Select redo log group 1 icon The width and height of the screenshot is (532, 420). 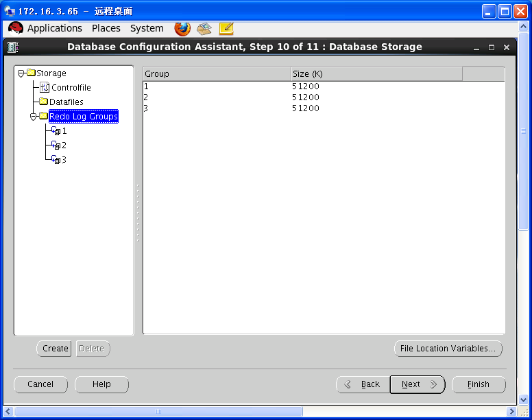tap(56, 131)
